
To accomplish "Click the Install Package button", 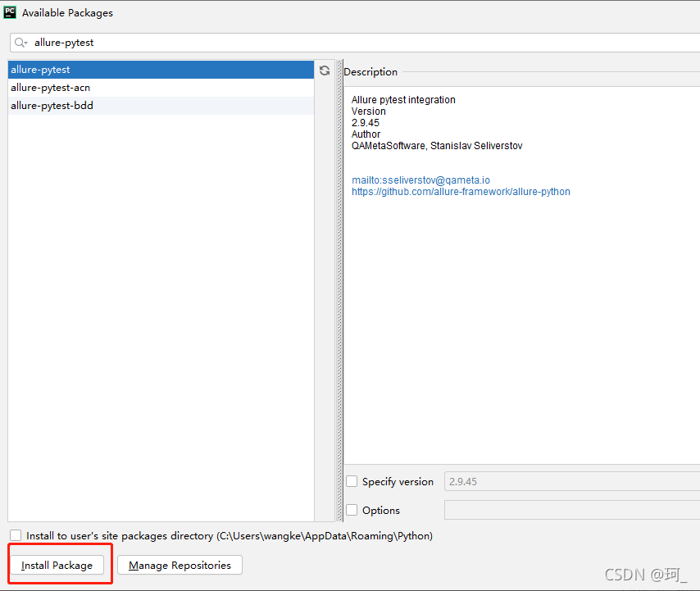I will pyautogui.click(x=57, y=565).
